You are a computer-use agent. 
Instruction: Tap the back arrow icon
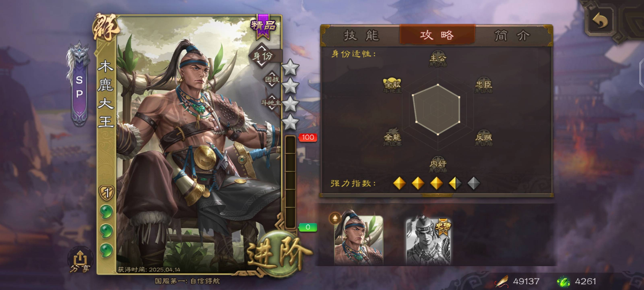tap(600, 21)
